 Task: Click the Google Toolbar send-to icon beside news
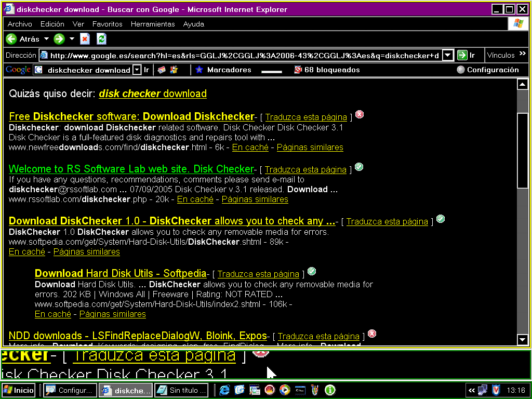174,70
